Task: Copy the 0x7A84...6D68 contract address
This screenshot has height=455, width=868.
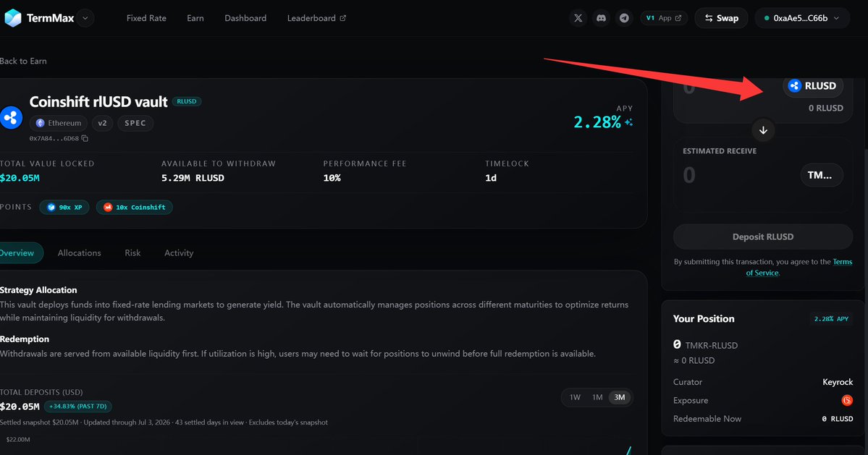Action: click(x=85, y=139)
